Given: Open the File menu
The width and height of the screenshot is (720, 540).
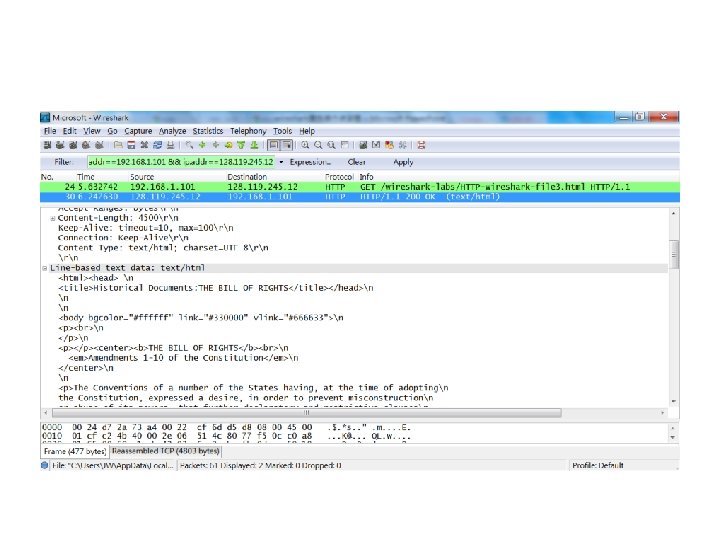Looking at the screenshot, I should click(x=50, y=131).
